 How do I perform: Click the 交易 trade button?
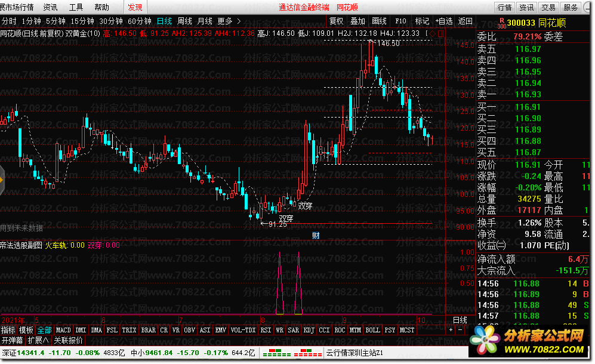pyautogui.click(x=548, y=7)
